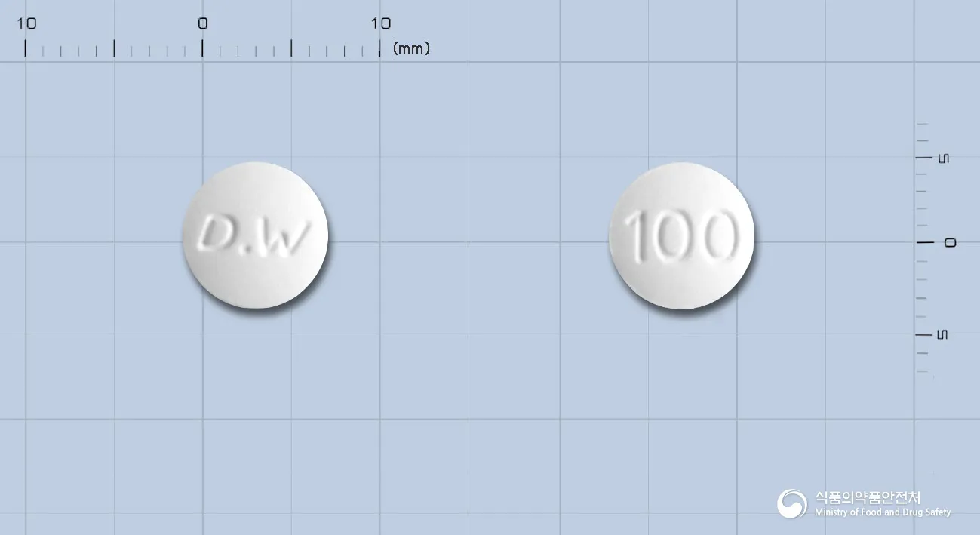
Task: Click the (mm) unit label
Action: (411, 49)
